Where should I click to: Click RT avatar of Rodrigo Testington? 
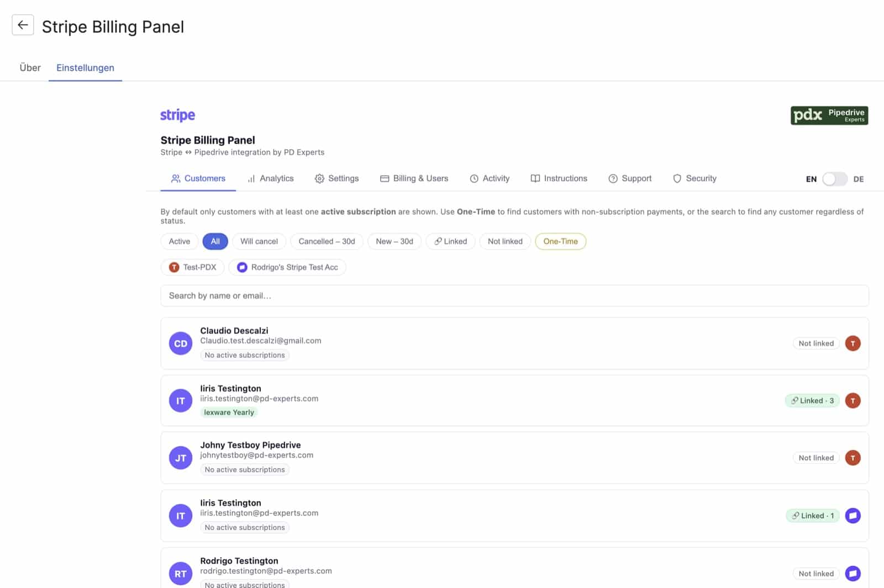click(181, 574)
